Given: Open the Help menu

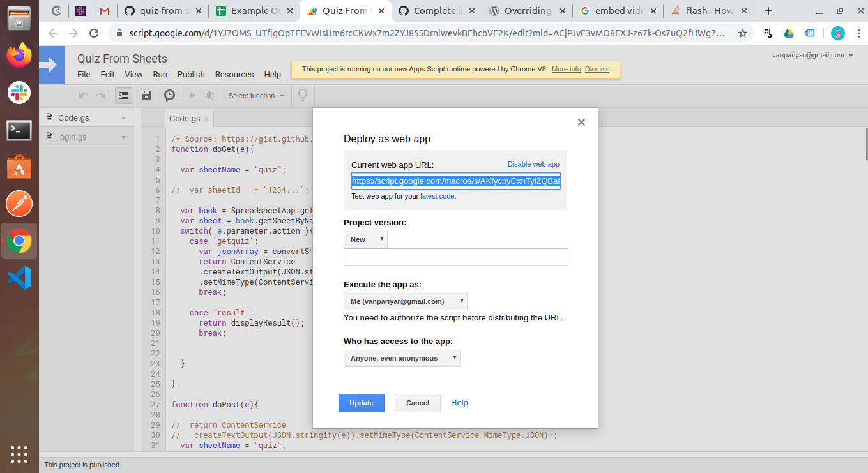Looking at the screenshot, I should [273, 74].
